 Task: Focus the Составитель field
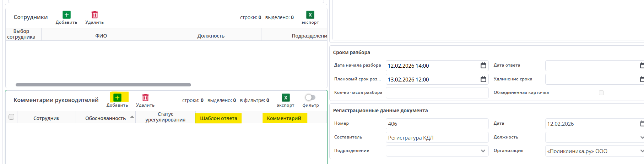(437, 137)
